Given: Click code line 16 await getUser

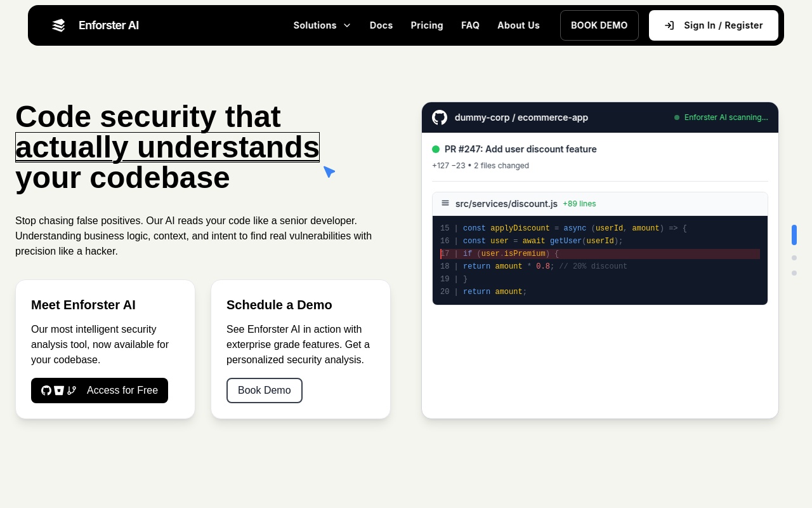Looking at the screenshot, I should point(600,241).
